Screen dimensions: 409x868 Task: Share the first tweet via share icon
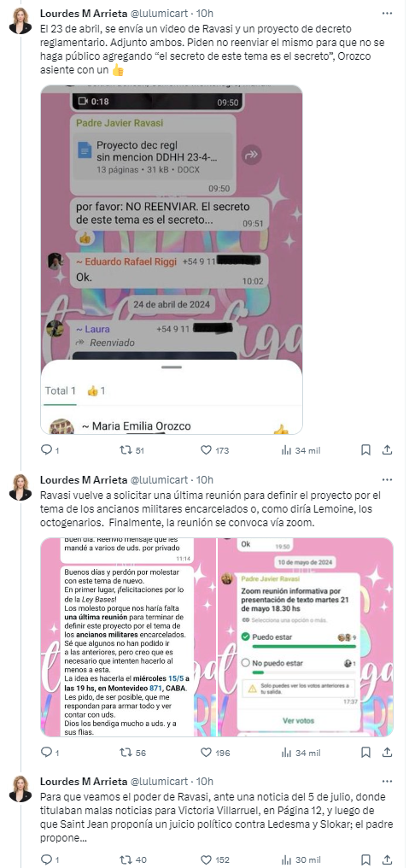pyautogui.click(x=388, y=450)
